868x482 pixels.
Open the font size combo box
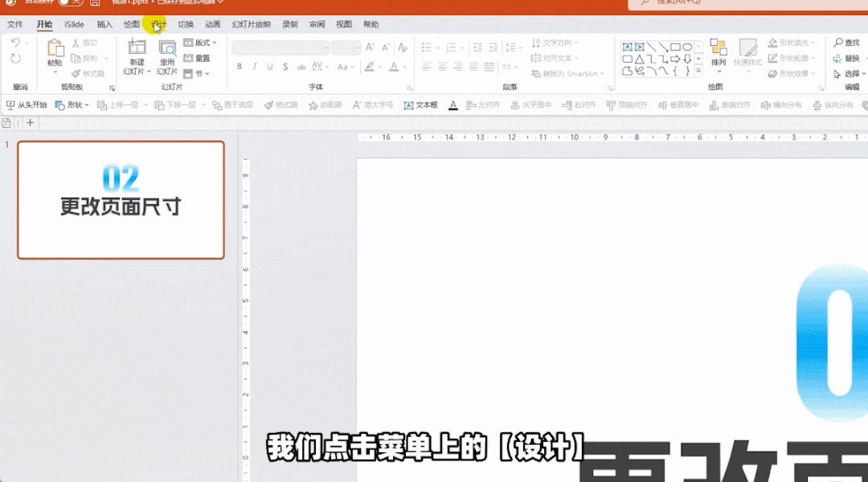(x=346, y=47)
